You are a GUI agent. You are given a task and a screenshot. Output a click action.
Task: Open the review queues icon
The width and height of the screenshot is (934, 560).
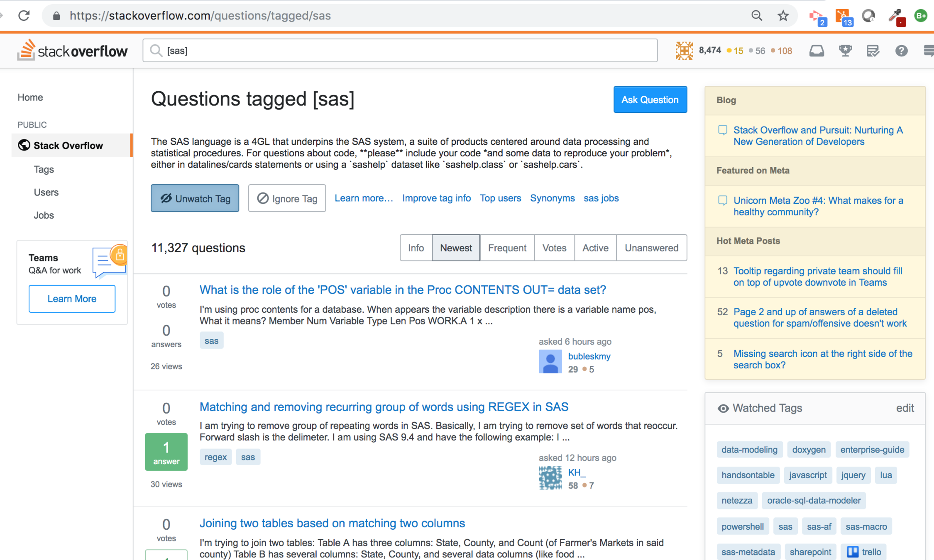click(873, 51)
